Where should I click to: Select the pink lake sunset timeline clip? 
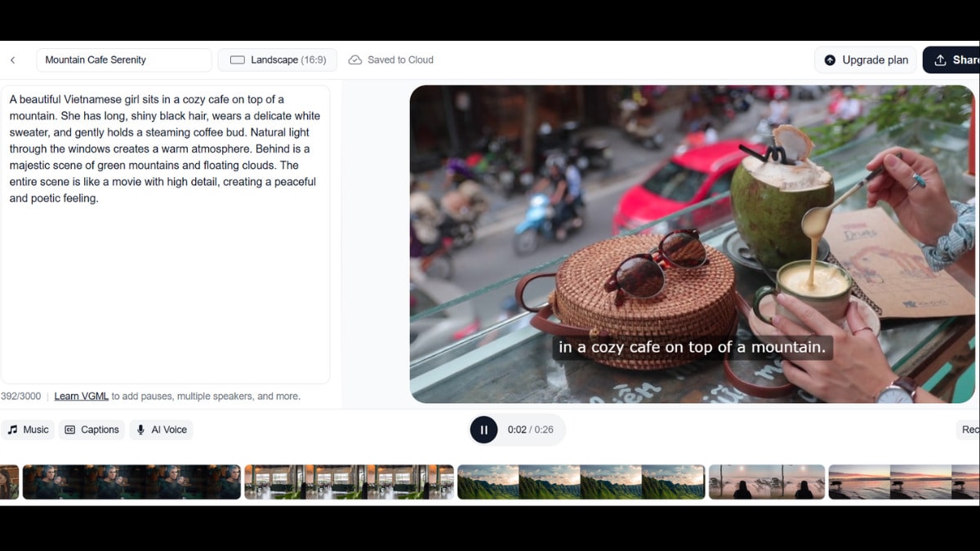click(903, 482)
